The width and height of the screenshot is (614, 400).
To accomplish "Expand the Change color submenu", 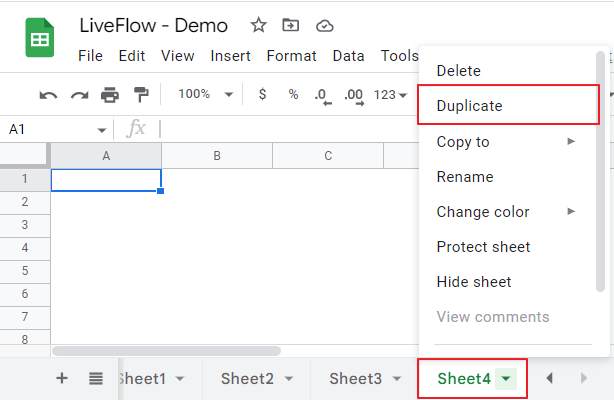I will coord(571,212).
